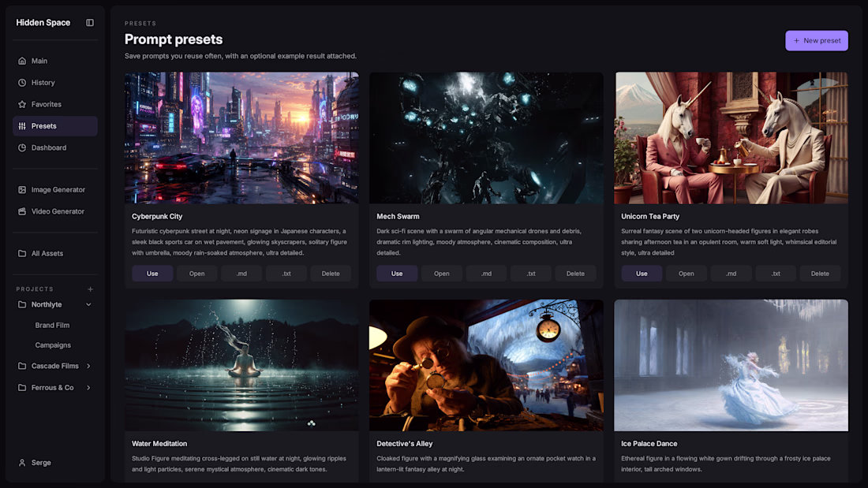Image resolution: width=868 pixels, height=488 pixels.
Task: Click the Mech Swarm thumbnail image
Action: pos(486,138)
